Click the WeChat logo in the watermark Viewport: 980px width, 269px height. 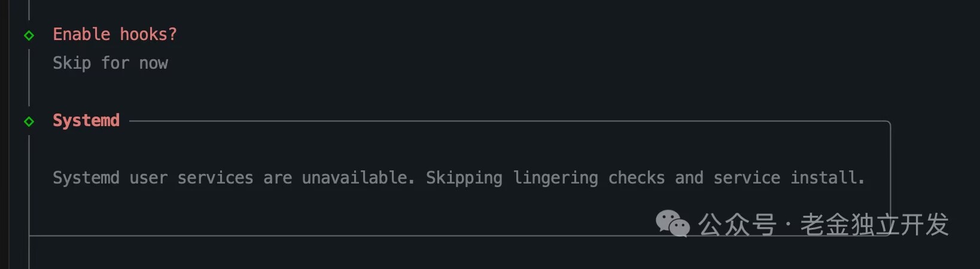[x=672, y=224]
